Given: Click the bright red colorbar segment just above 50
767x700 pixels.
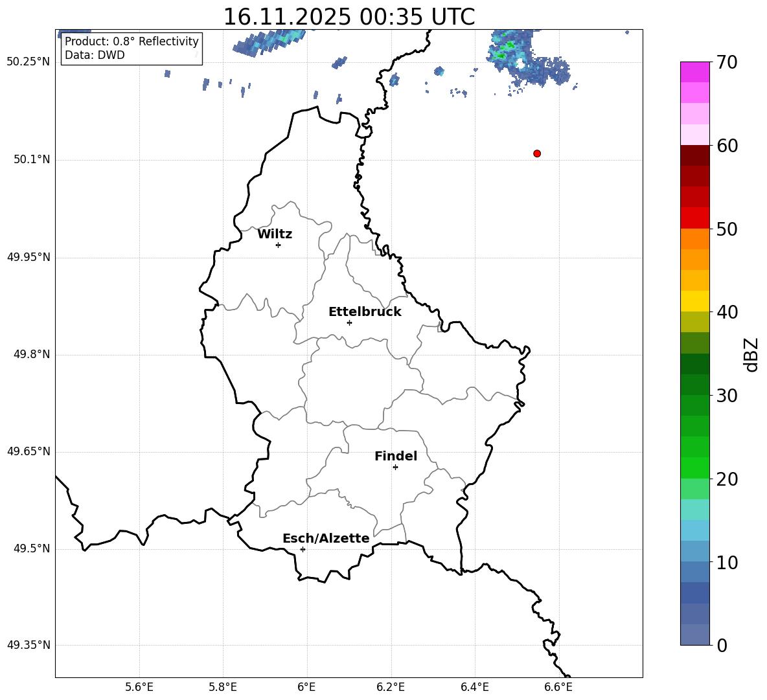Looking at the screenshot, I should [x=694, y=218].
